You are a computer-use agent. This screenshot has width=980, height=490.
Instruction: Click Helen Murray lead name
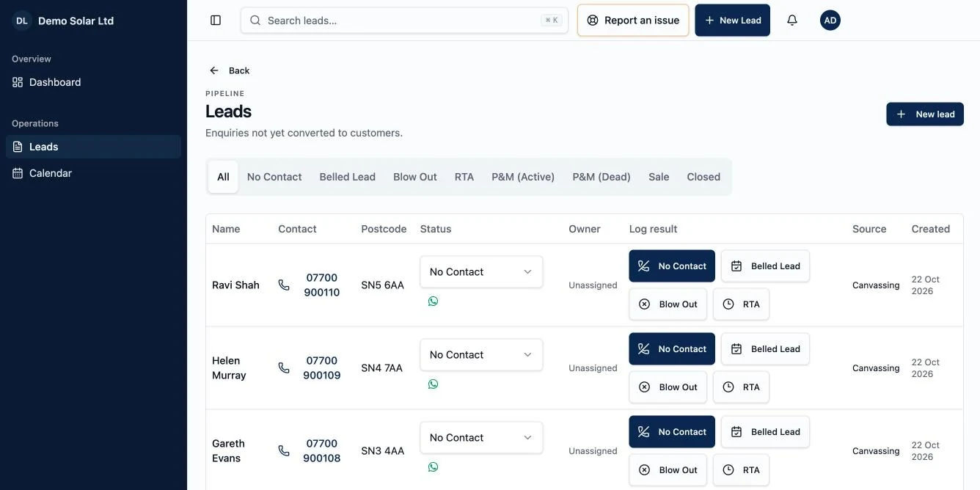(229, 367)
